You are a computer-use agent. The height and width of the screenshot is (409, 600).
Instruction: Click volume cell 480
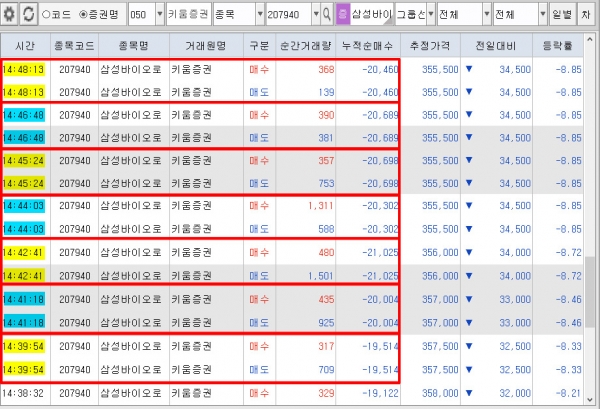click(326, 253)
